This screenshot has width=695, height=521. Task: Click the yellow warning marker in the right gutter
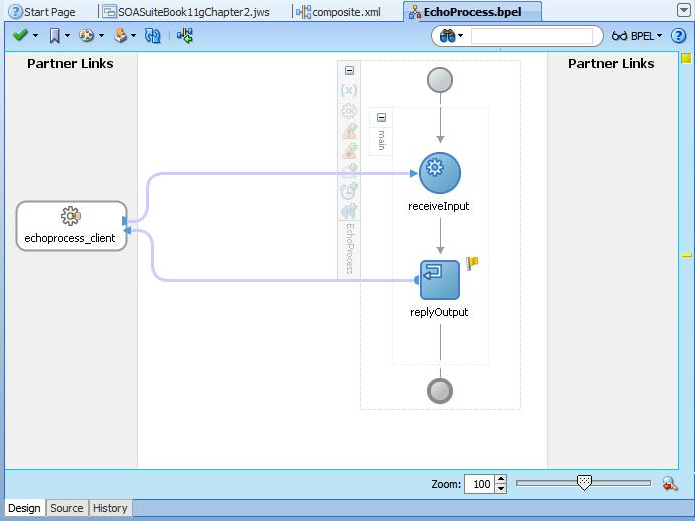[687, 255]
